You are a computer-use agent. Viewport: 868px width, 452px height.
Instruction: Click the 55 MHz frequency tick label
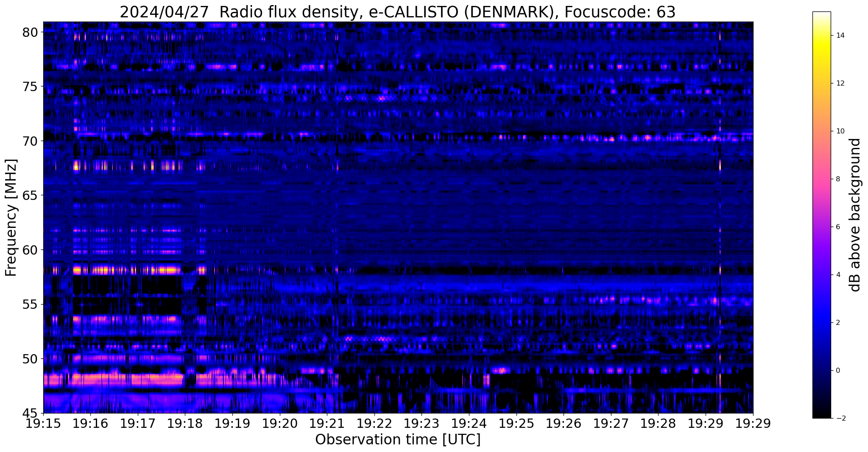30,304
